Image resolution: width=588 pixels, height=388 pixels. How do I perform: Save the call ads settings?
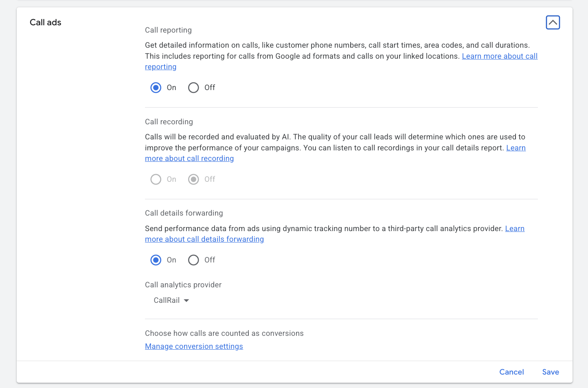point(551,372)
